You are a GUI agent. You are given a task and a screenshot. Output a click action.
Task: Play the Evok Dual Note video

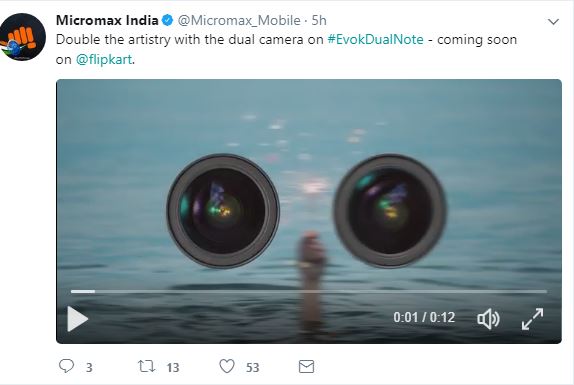pos(77,319)
